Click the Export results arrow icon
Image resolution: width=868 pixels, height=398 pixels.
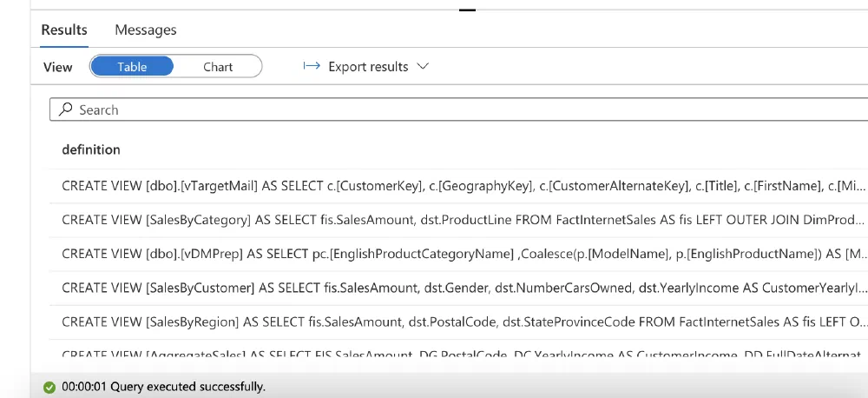pyautogui.click(x=312, y=66)
